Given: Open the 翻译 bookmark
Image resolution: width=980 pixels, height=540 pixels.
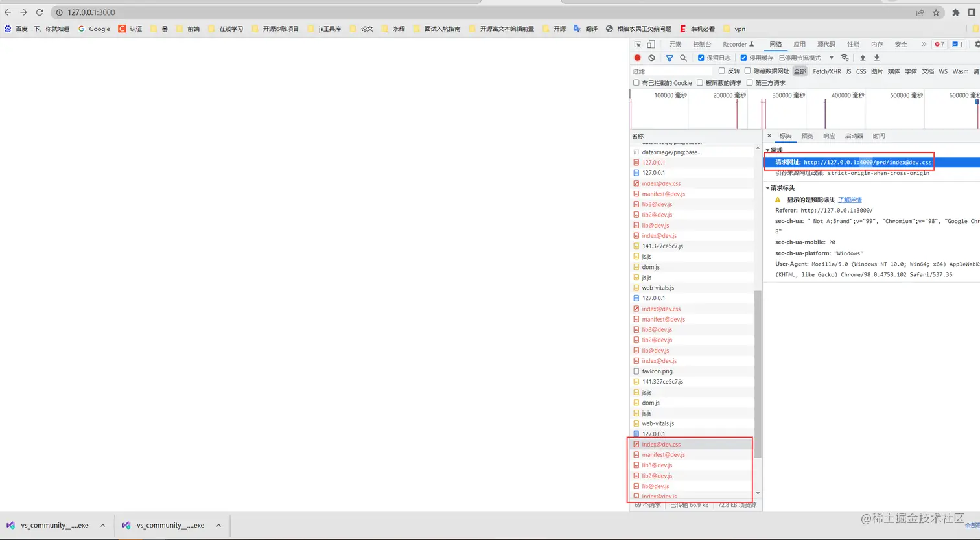Looking at the screenshot, I should (x=585, y=29).
